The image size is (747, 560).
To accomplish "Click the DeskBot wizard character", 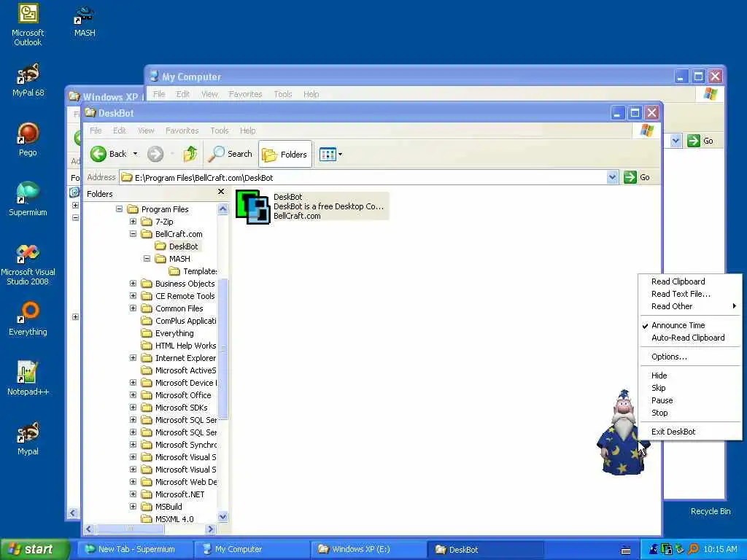I will point(622,433).
